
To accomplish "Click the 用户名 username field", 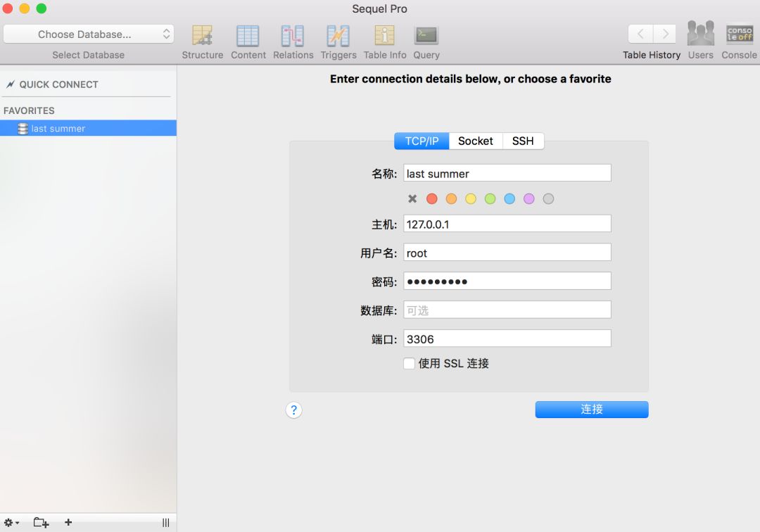I will click(x=507, y=253).
